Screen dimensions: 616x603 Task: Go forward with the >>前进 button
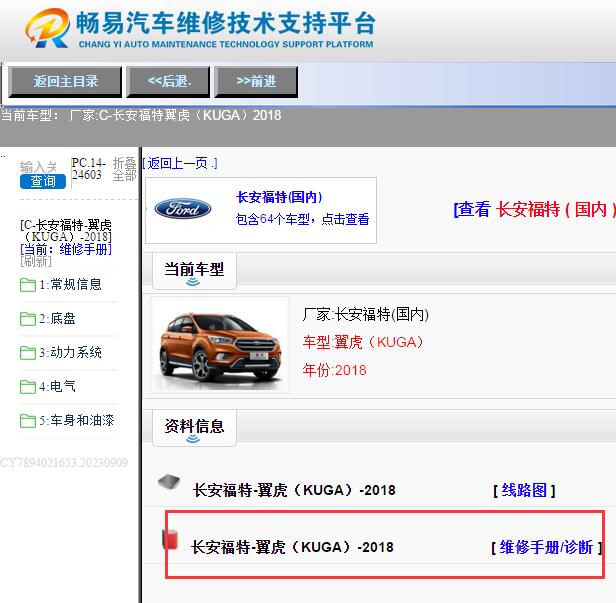point(256,81)
